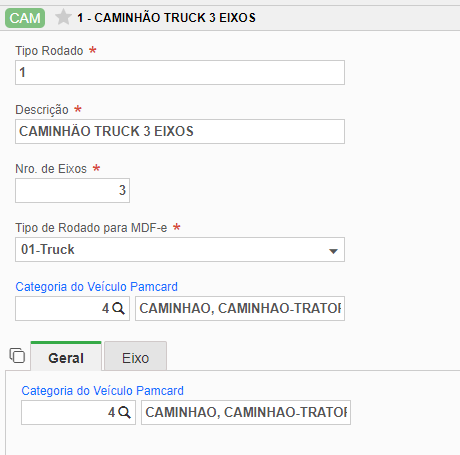Click the green CAM badge icon
Screen dimensions: 460x455
click(x=25, y=18)
